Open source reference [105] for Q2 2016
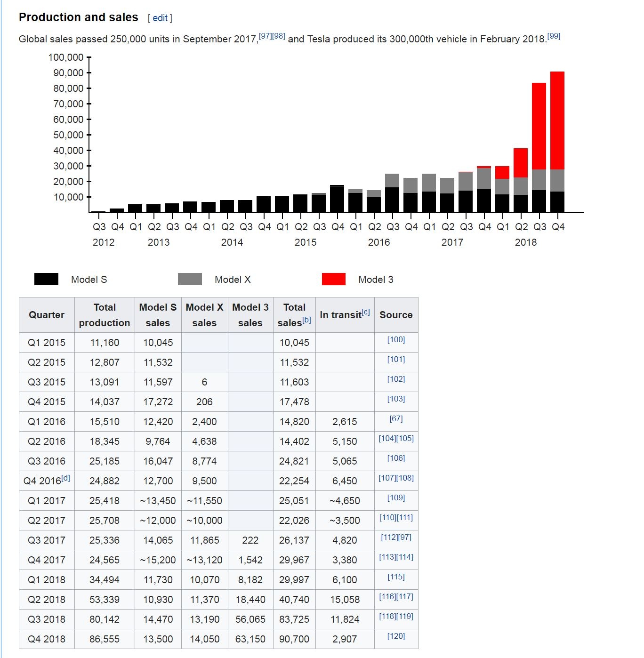The height and width of the screenshot is (658, 644). point(405,438)
